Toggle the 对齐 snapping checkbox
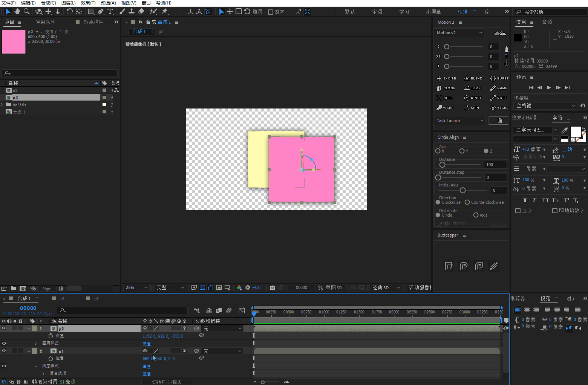The image size is (588, 385). pos(270,12)
